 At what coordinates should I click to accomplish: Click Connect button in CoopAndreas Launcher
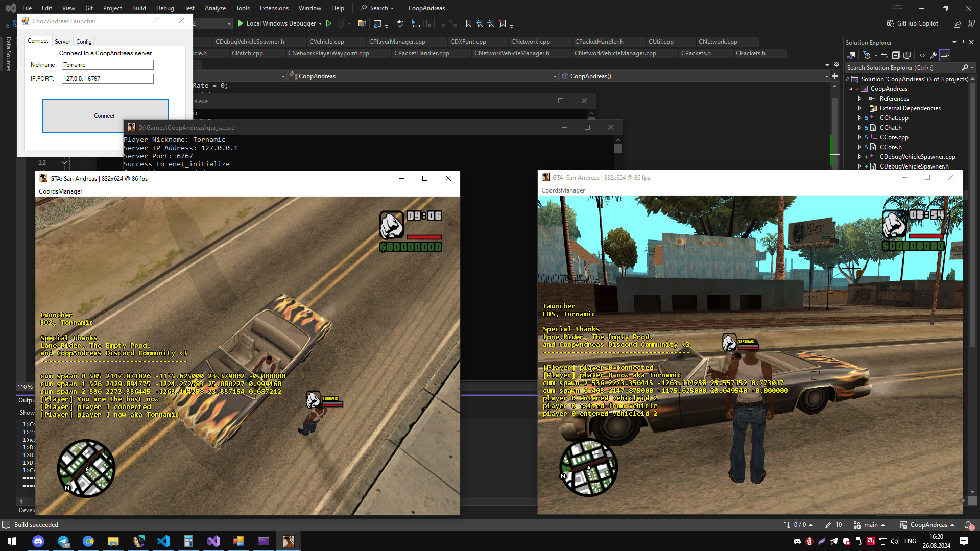tap(105, 116)
